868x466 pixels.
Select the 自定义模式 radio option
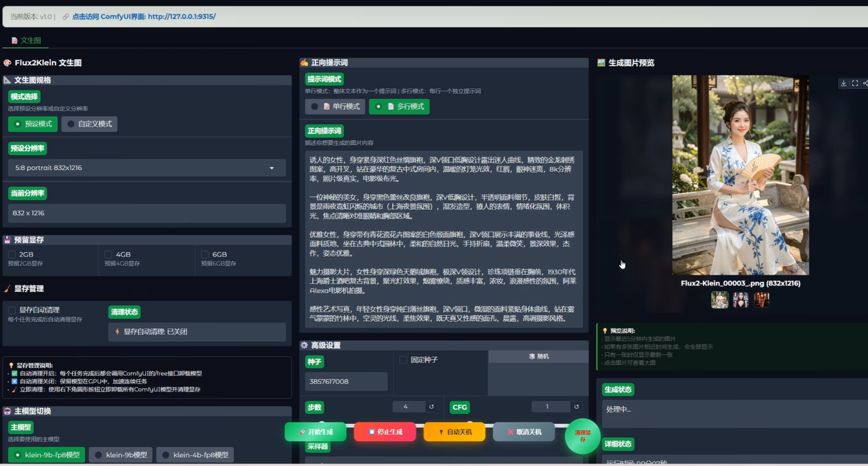[x=90, y=124]
